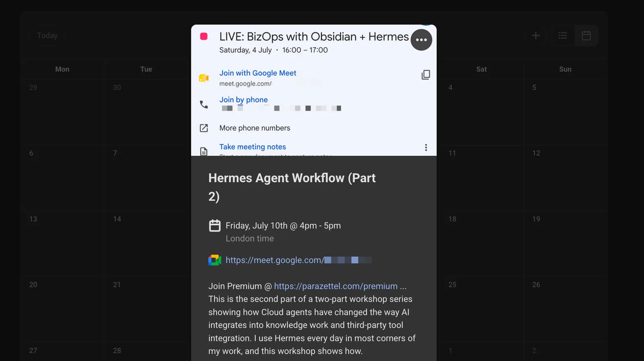Viewport: 644px width, 361px height.
Task: Click the yellow Google Meet camera icon
Action: 204,78
